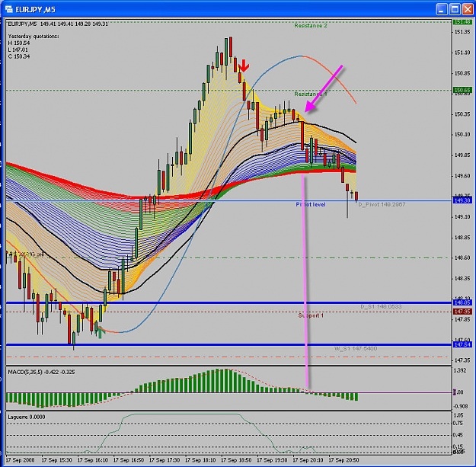This screenshot has width=476, height=467.
Task: Click '17 Sep 2008' on time axis
Action: tap(20, 460)
